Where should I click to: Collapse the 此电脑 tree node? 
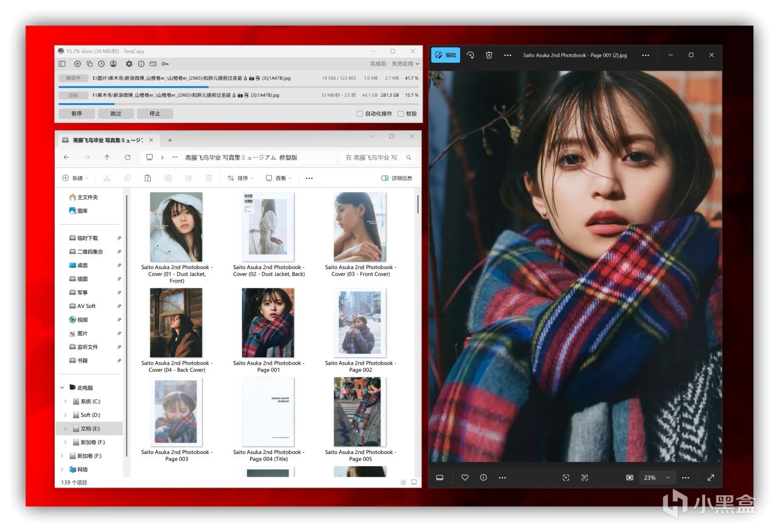pos(62,388)
